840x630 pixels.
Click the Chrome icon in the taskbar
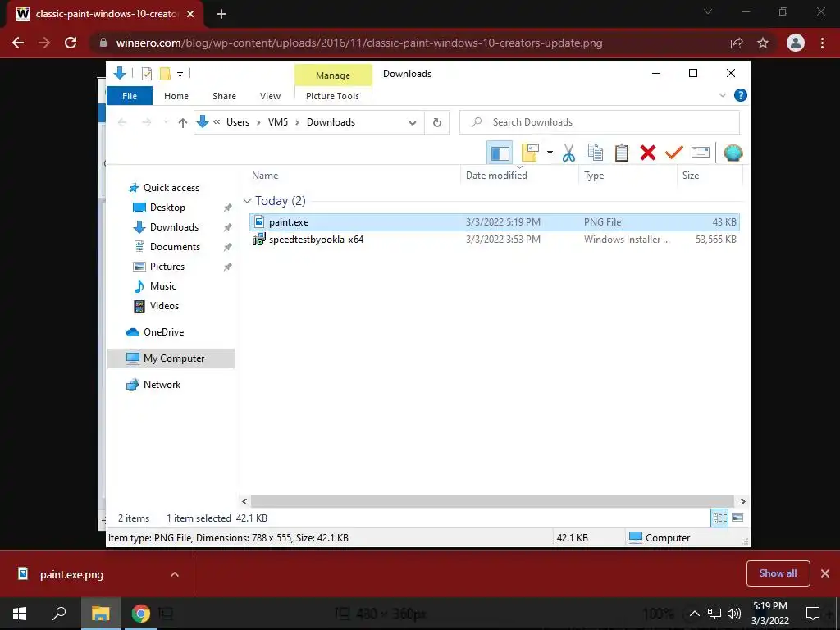click(x=141, y=614)
